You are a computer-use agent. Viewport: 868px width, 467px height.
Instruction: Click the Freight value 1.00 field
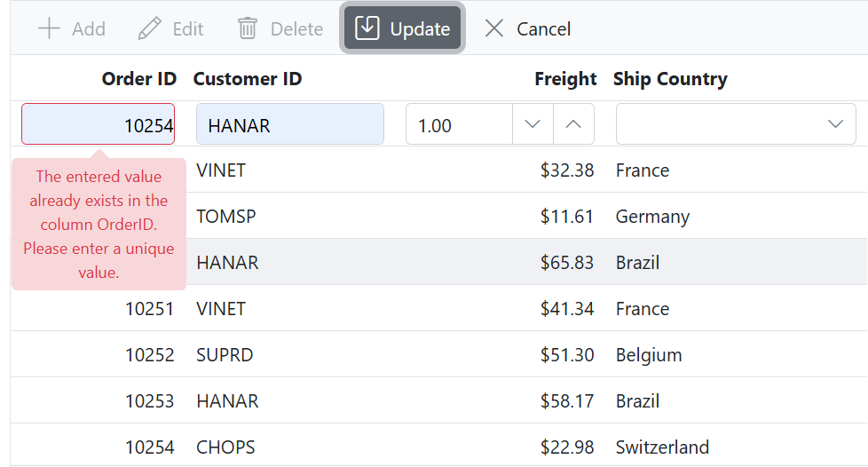click(459, 124)
